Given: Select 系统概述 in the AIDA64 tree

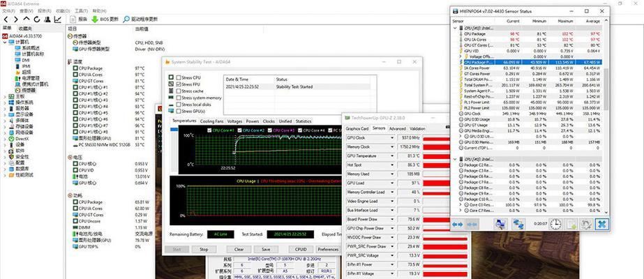Looking at the screenshot, I should tap(29, 48).
